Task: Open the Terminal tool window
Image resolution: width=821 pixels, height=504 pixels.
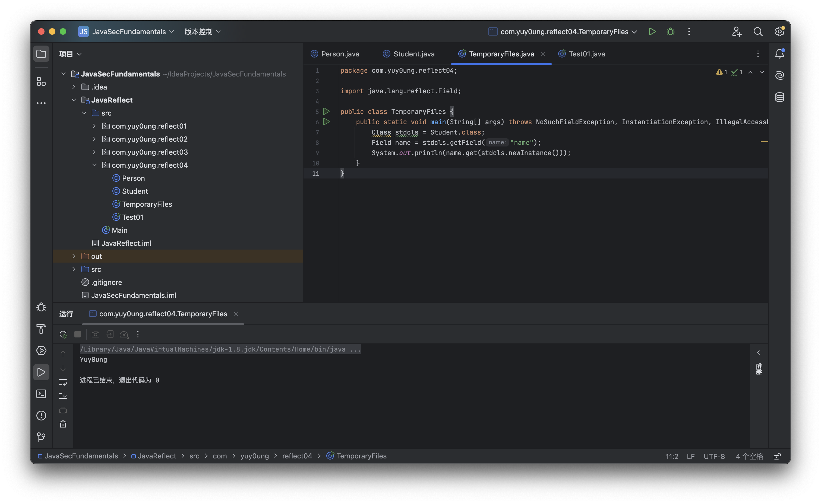Action: [41, 394]
